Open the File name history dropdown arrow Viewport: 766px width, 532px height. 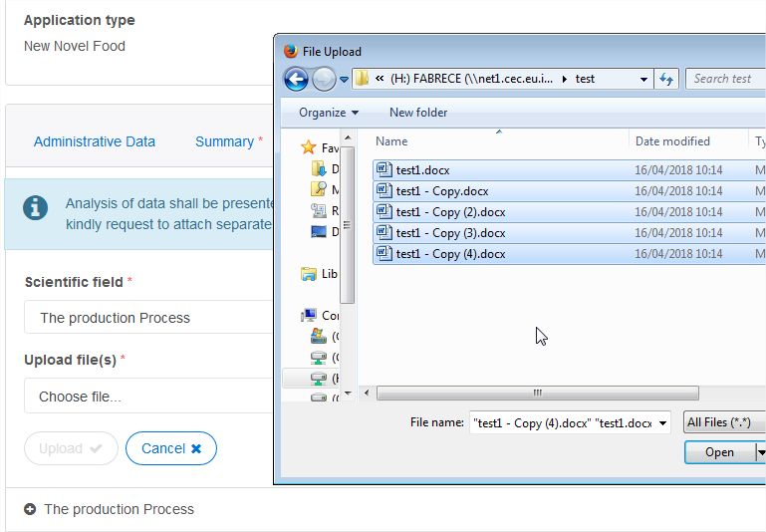[x=662, y=422]
